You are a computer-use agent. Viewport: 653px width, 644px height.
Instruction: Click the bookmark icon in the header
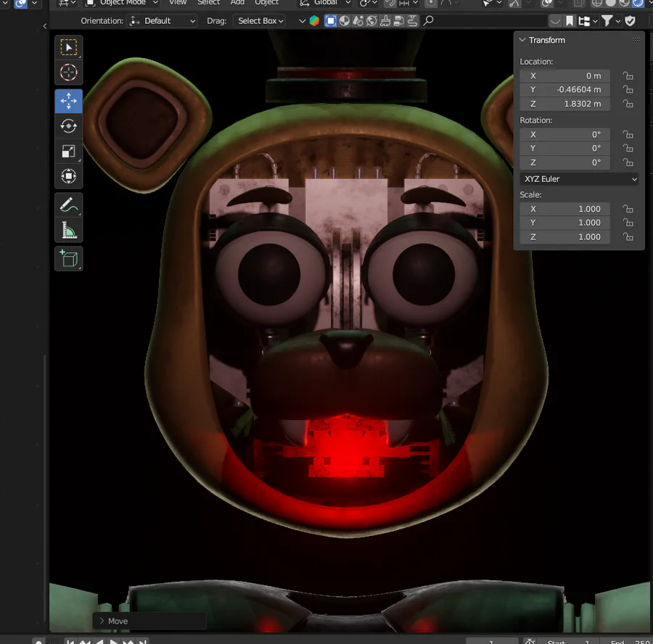(x=570, y=21)
